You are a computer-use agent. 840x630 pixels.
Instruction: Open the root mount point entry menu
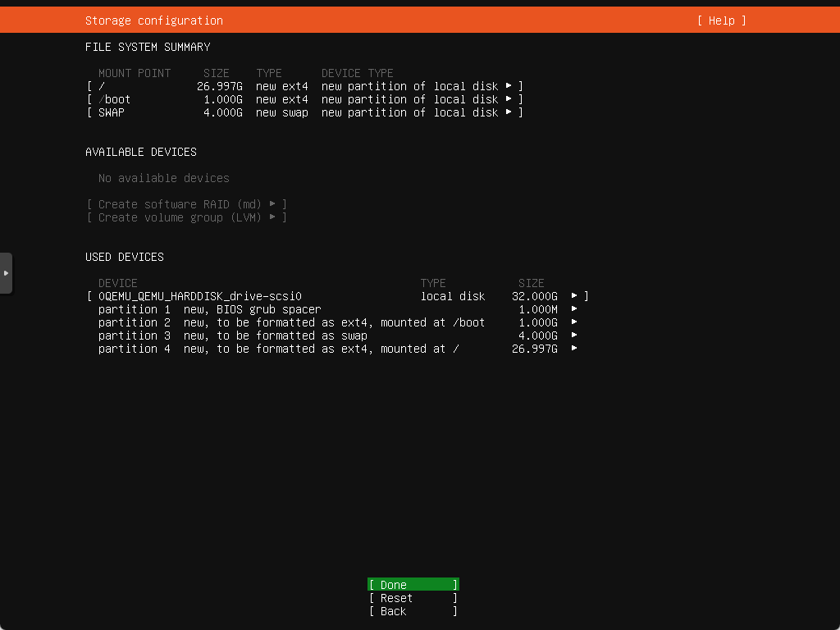(304, 86)
